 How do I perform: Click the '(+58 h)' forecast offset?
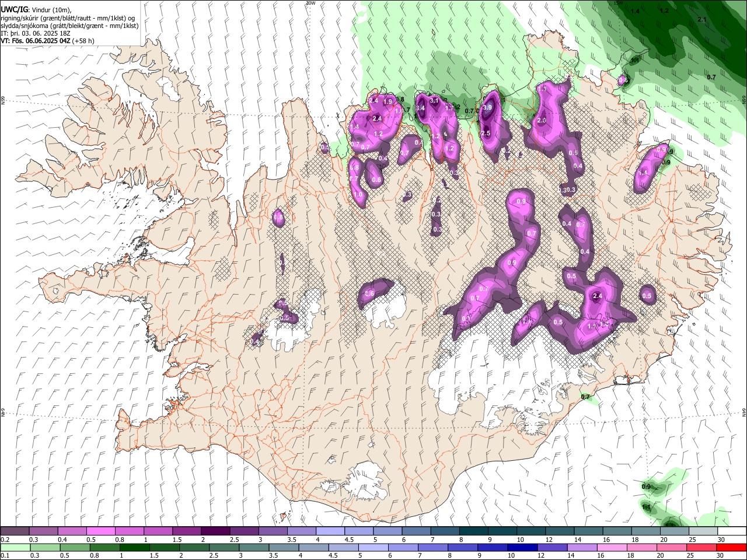point(83,41)
